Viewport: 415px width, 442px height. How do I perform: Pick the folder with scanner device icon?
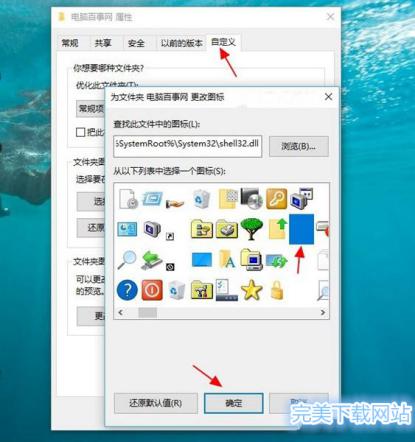coord(227,229)
